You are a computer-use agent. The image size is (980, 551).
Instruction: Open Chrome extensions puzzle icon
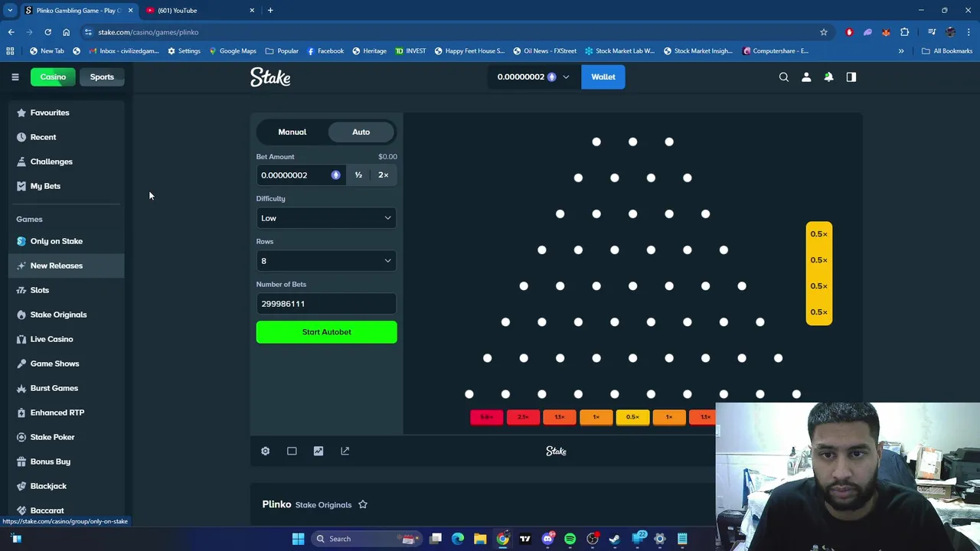(x=905, y=32)
